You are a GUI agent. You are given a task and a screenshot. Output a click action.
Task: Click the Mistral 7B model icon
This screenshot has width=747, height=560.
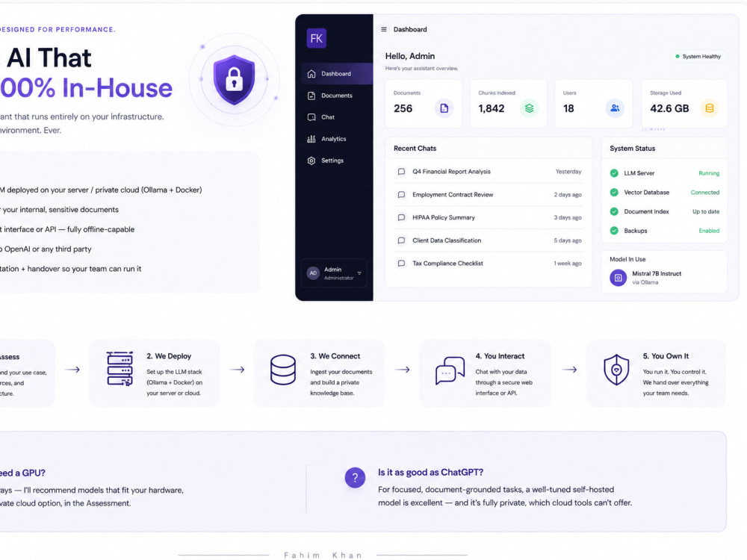[619, 278]
